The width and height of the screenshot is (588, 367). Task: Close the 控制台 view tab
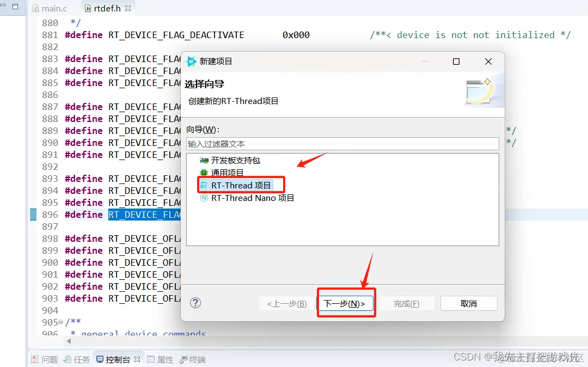pyautogui.click(x=137, y=359)
